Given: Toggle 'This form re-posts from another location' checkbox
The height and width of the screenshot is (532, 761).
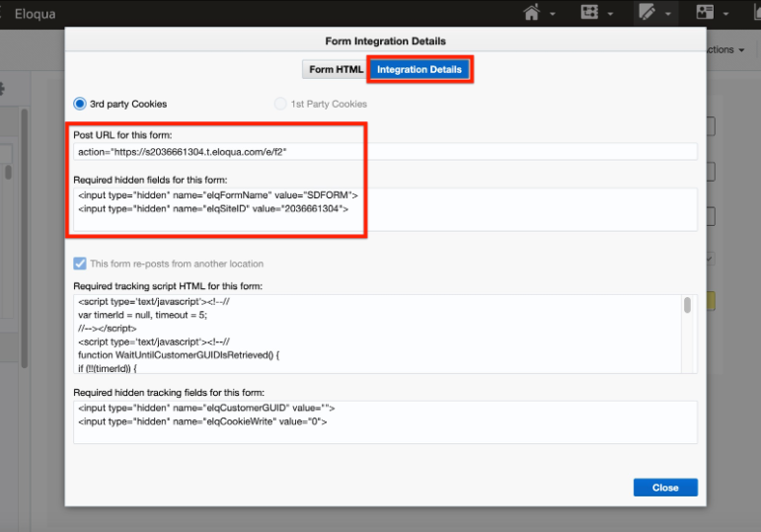Looking at the screenshot, I should pyautogui.click(x=80, y=264).
